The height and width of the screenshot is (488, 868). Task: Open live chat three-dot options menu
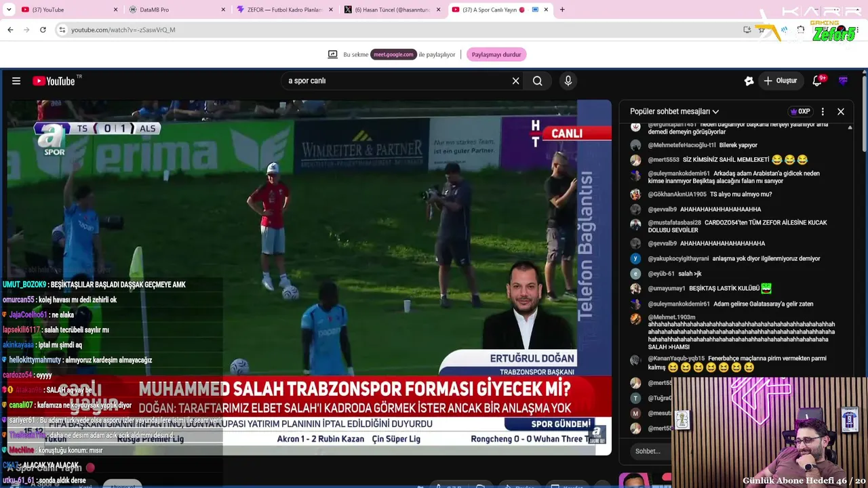coord(823,111)
